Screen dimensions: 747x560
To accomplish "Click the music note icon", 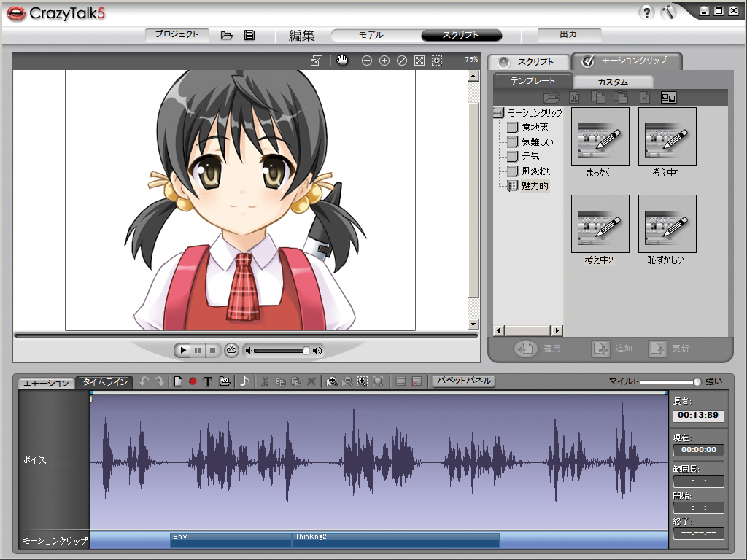I will (x=244, y=381).
